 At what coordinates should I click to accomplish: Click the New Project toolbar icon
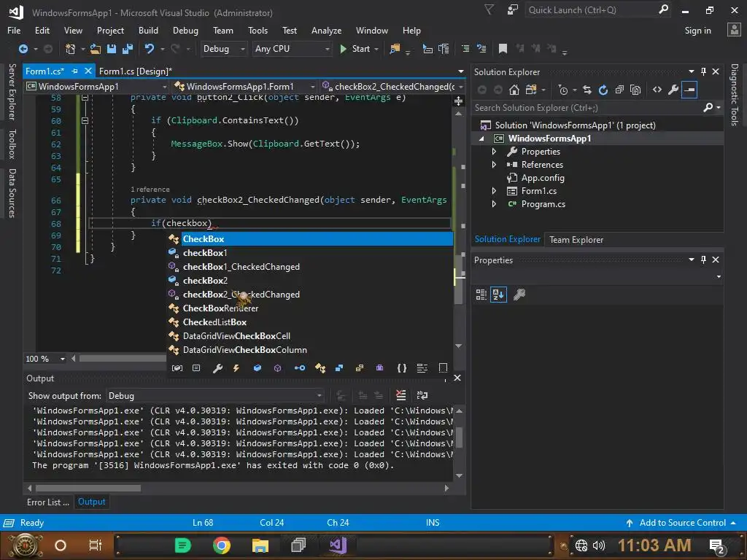(x=70, y=49)
